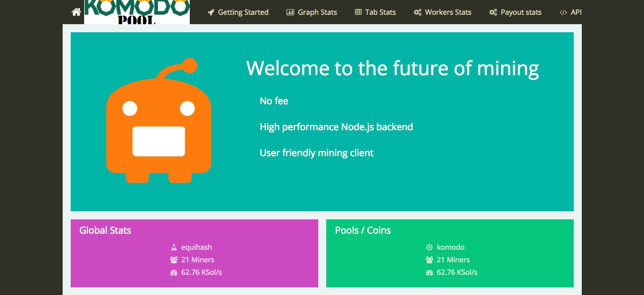This screenshot has width=644, height=295.
Task: Click the speedometer icon in Global Stats
Action: (x=174, y=272)
